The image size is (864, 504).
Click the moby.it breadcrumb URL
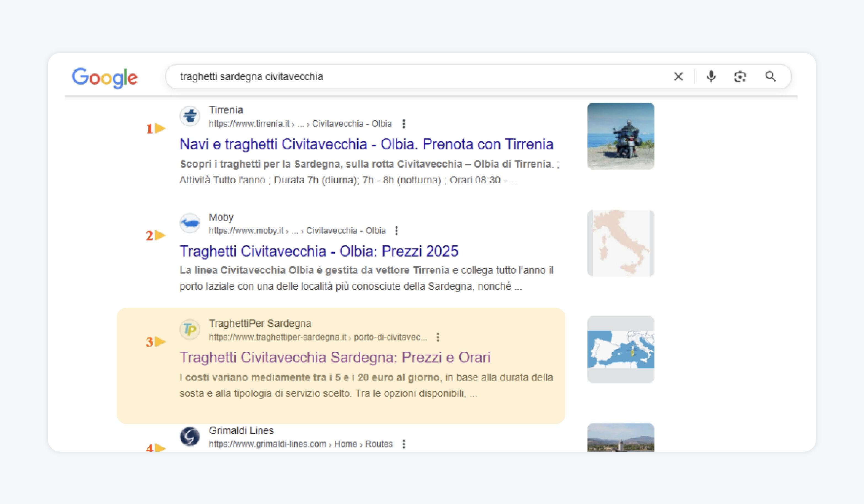297,230
